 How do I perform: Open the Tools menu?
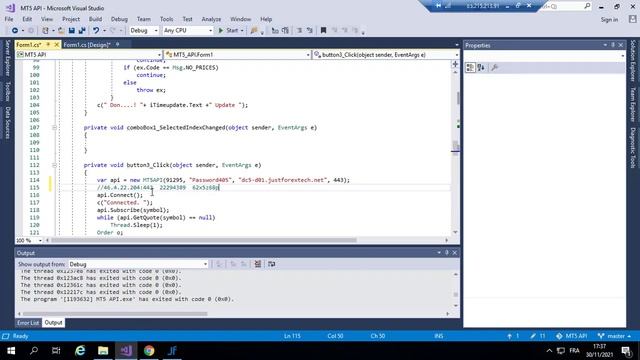(167, 19)
